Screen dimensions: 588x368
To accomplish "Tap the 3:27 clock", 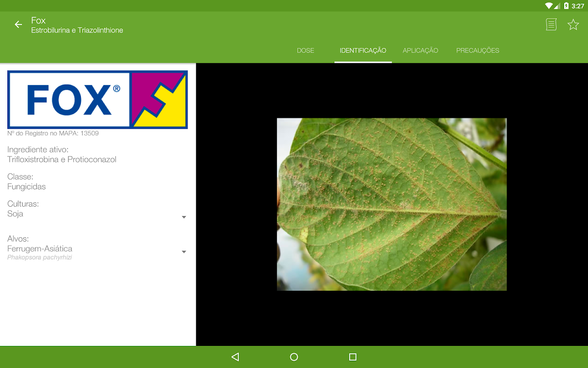I will [578, 6].
